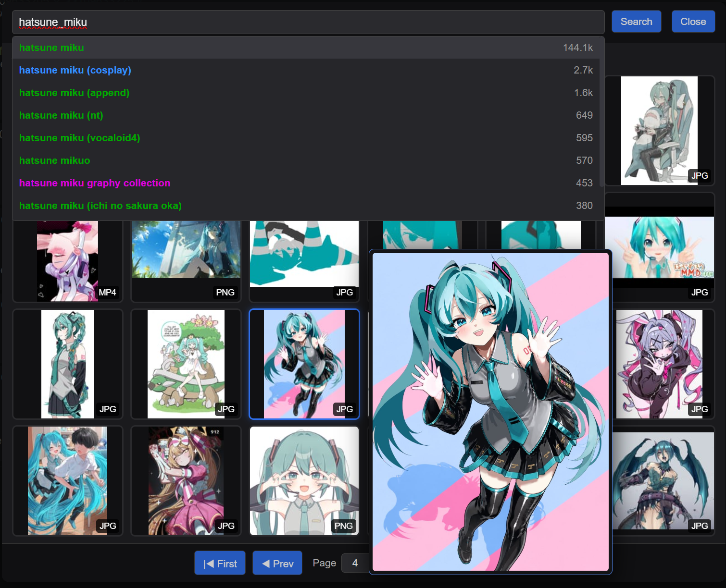
Task: Open the teal silhouette JPG thumbnail
Action: coord(304,261)
